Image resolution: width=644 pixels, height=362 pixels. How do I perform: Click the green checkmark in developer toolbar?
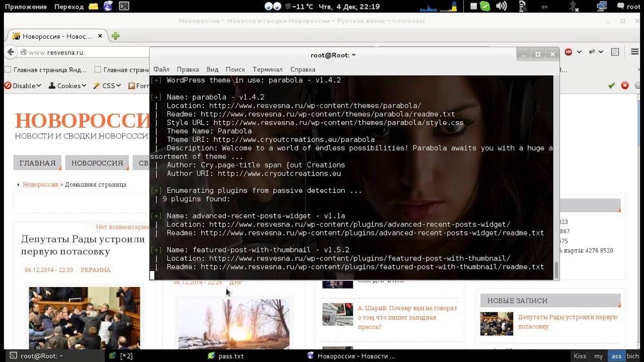pyautogui.click(x=612, y=85)
